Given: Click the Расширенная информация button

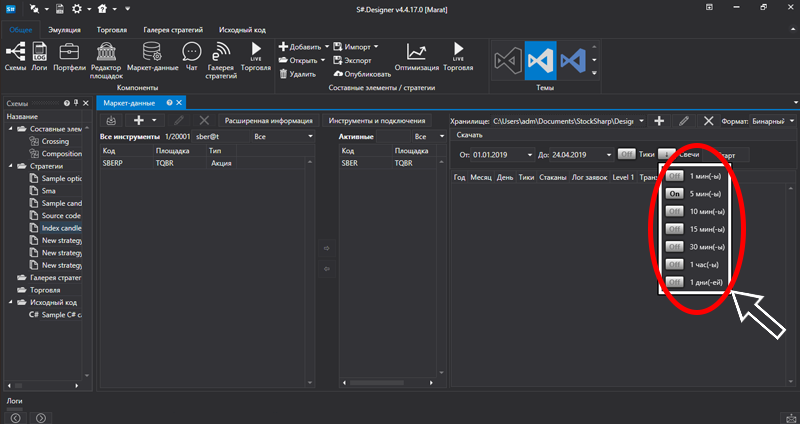Looking at the screenshot, I should pos(268,120).
